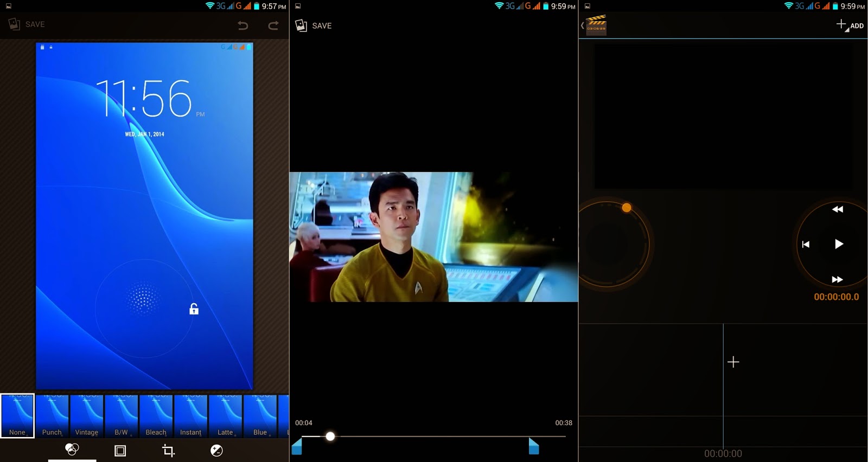Tap the 9:57 PM clock
Image resolution: width=868 pixels, height=462 pixels.
274,7
